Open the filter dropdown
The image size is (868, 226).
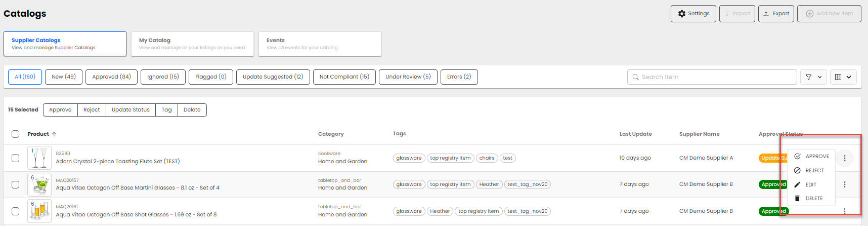point(813,77)
